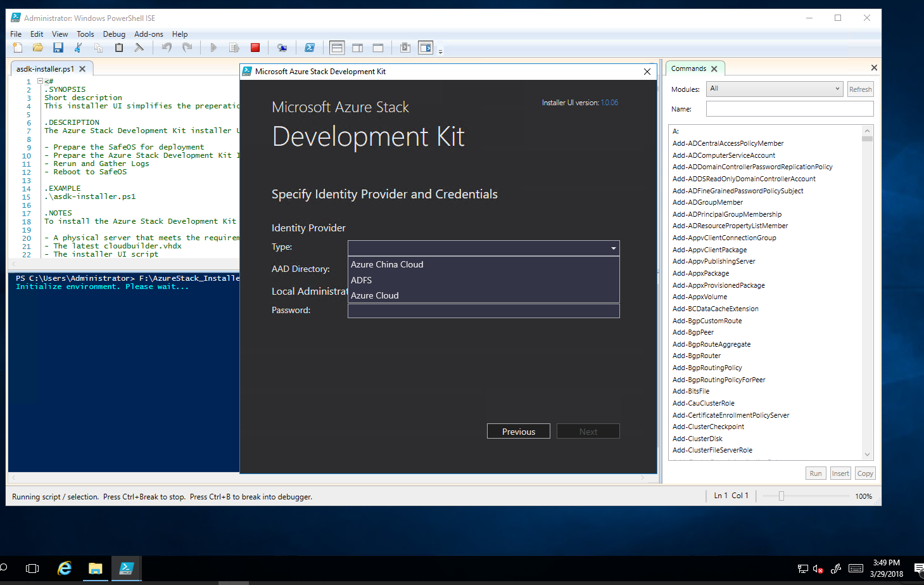Open the File menu

(x=16, y=34)
